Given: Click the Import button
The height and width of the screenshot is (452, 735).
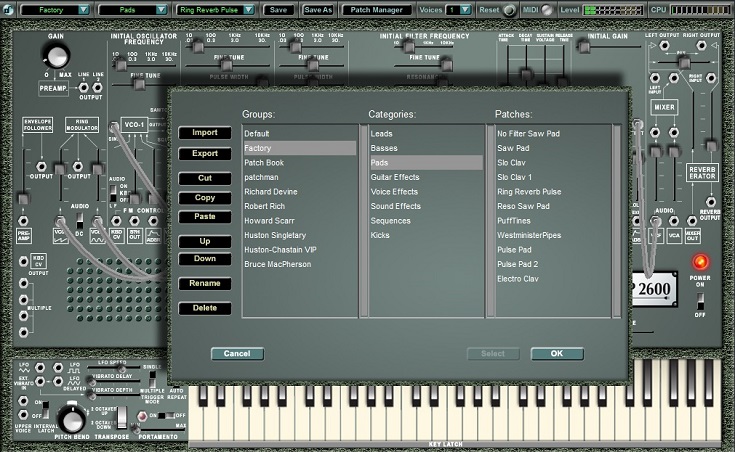Looking at the screenshot, I should tap(205, 133).
